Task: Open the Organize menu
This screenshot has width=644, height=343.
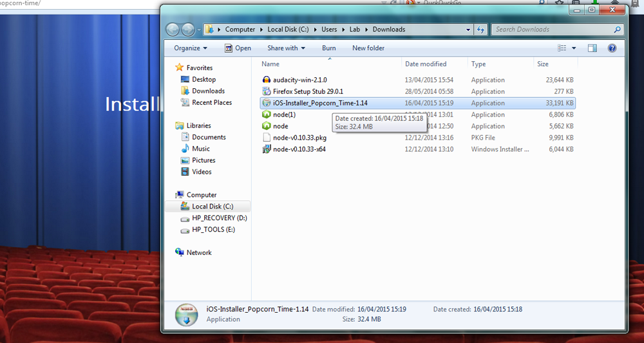Action: click(191, 48)
